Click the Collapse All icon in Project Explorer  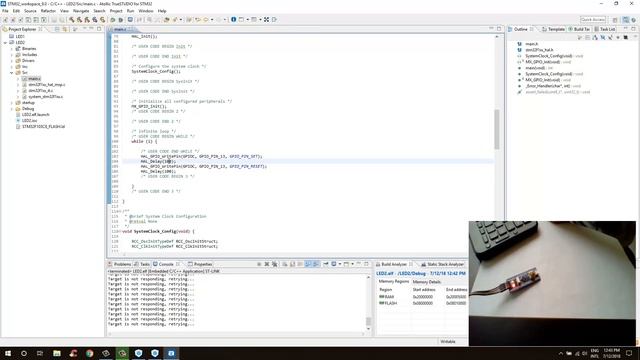click(x=57, y=29)
